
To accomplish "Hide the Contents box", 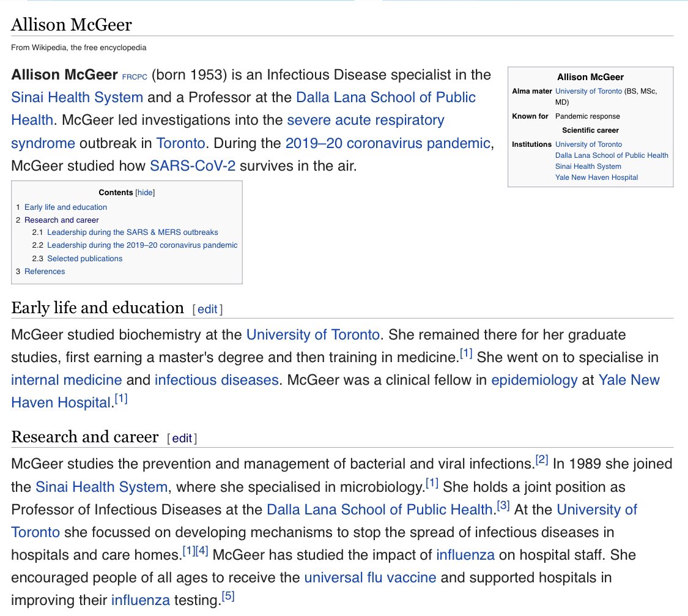I will tap(145, 192).
